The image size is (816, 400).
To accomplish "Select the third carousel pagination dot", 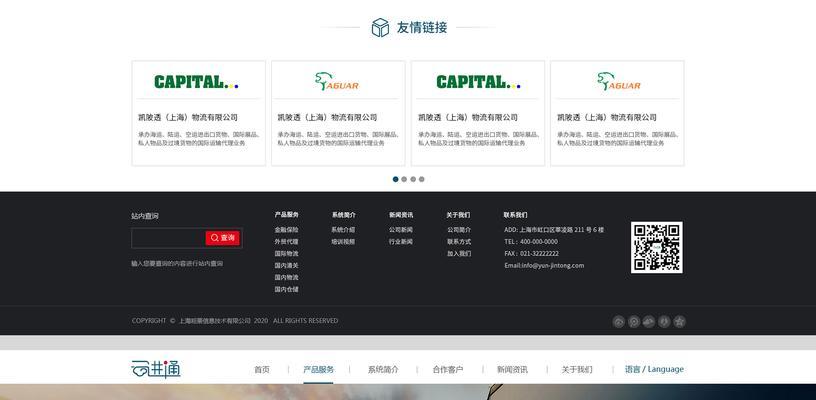I will pos(413,179).
